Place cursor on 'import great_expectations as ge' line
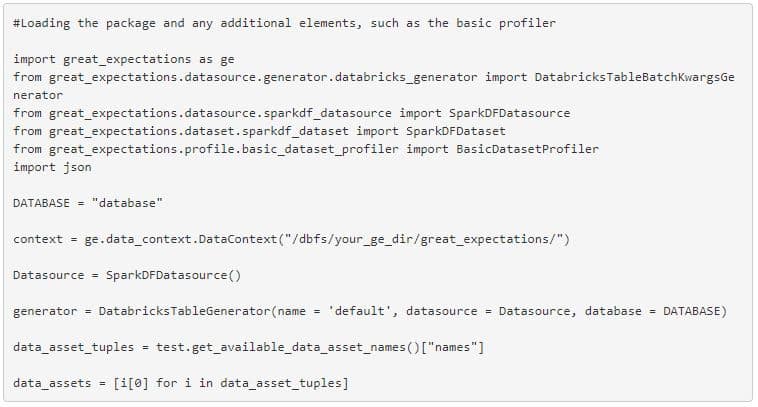This screenshot has width=758, height=407. 124,59
